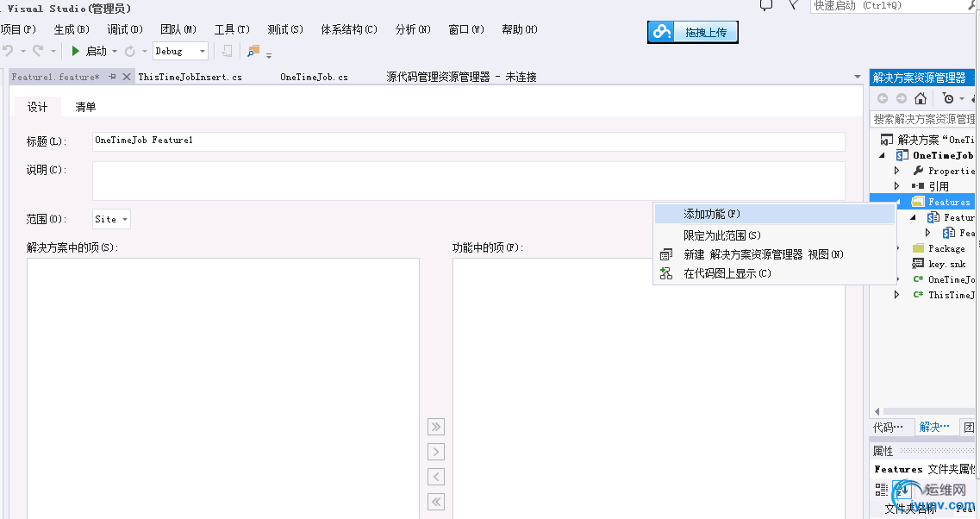Screen dimensions: 980x519
Task: Collapse the Feature1 node under Features
Action: (913, 217)
